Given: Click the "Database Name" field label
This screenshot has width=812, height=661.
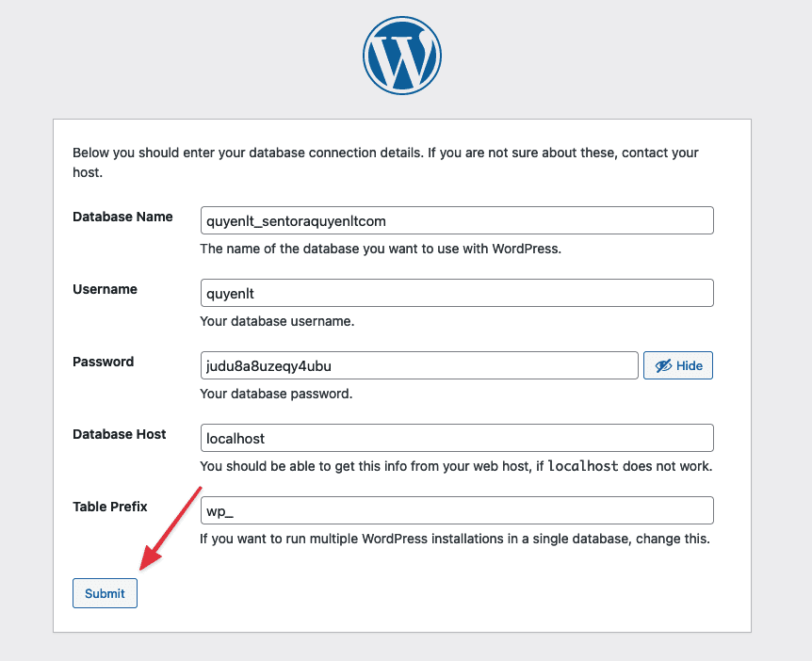Looking at the screenshot, I should click(122, 217).
